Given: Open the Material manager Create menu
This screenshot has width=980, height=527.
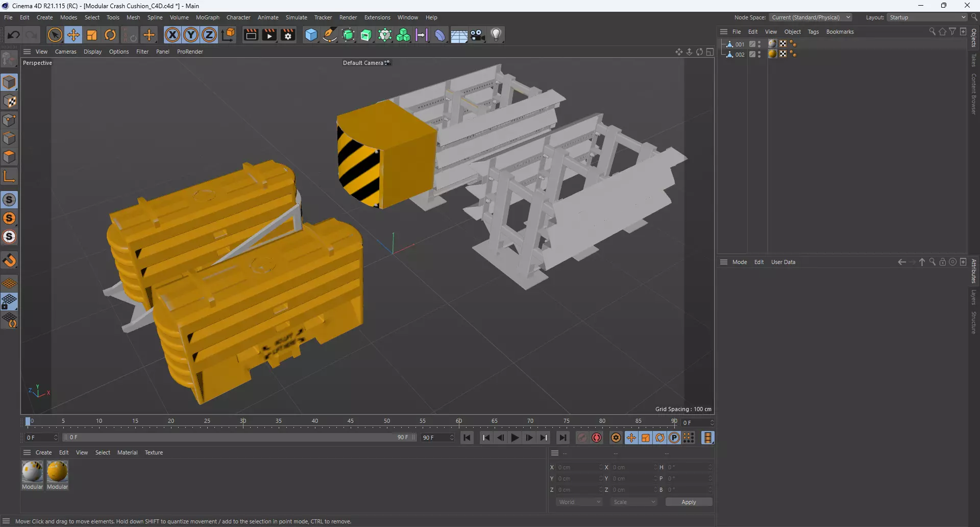Looking at the screenshot, I should click(x=43, y=452).
